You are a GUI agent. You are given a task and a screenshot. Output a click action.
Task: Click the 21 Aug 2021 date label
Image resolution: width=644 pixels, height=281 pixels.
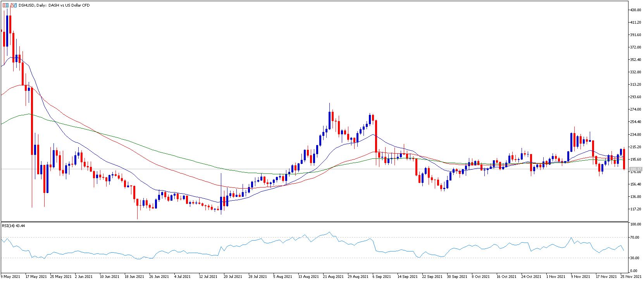(333, 277)
